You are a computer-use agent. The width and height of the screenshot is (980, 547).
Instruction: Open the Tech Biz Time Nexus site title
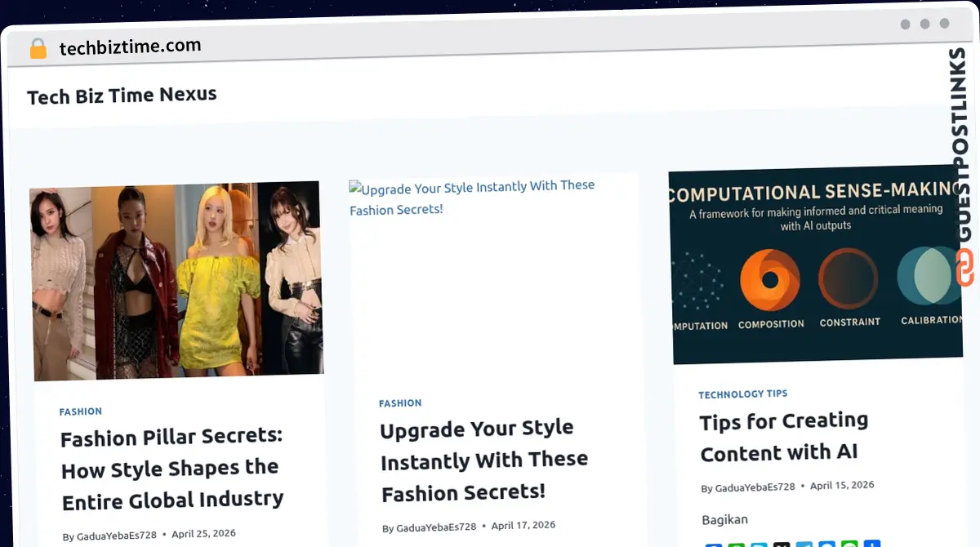point(122,96)
